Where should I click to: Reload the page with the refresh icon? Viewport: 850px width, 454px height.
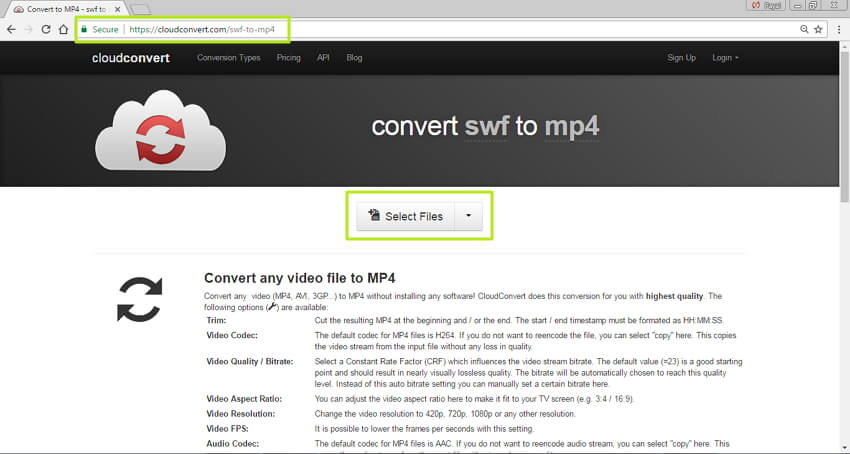[x=46, y=29]
